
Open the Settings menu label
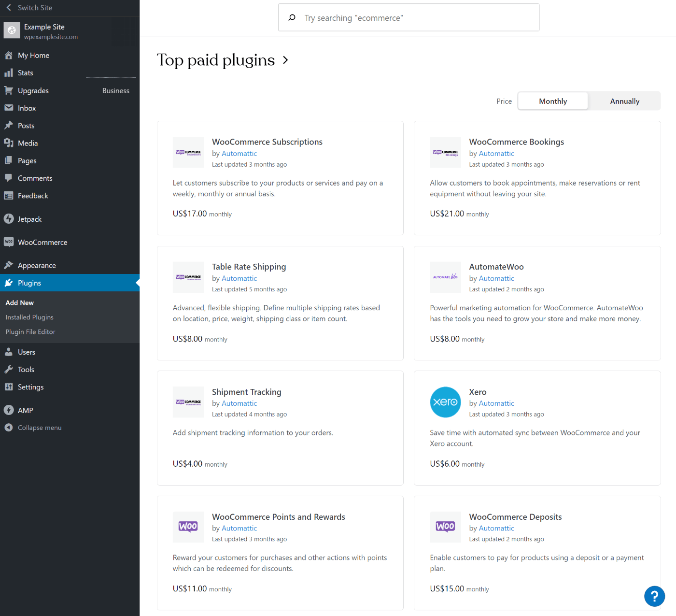pos(31,387)
